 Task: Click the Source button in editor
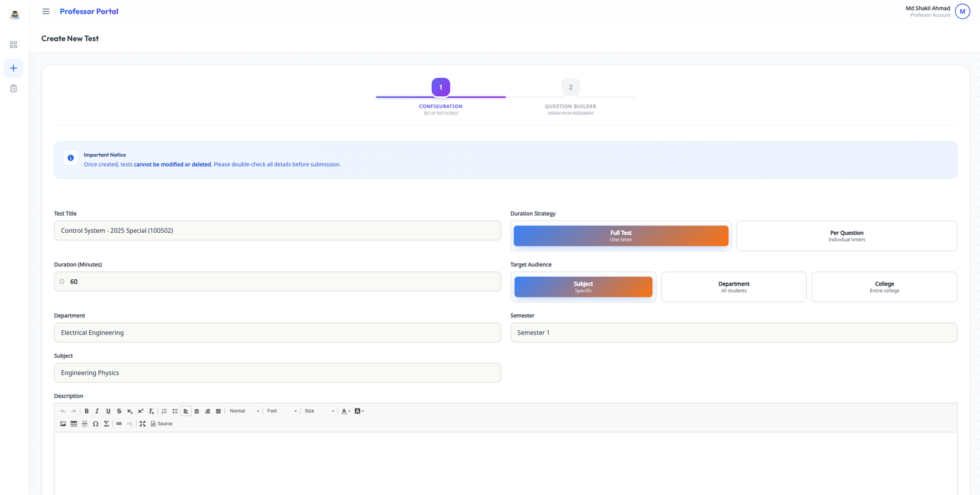pyautogui.click(x=162, y=424)
